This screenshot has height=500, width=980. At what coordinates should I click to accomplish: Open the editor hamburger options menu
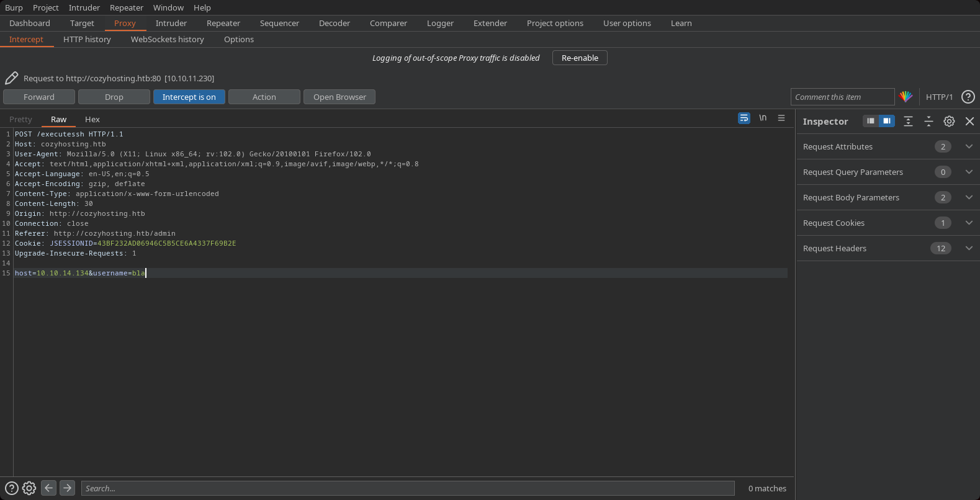pos(781,118)
